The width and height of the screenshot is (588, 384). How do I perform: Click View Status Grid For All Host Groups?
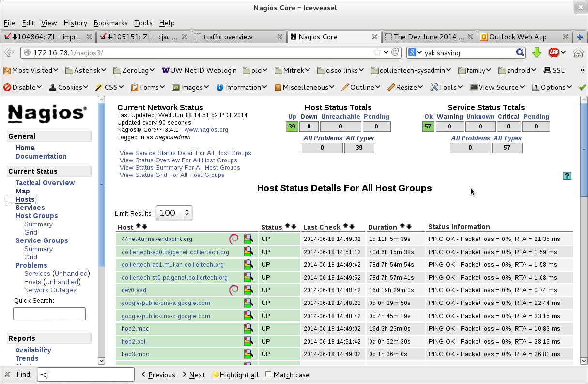click(172, 175)
